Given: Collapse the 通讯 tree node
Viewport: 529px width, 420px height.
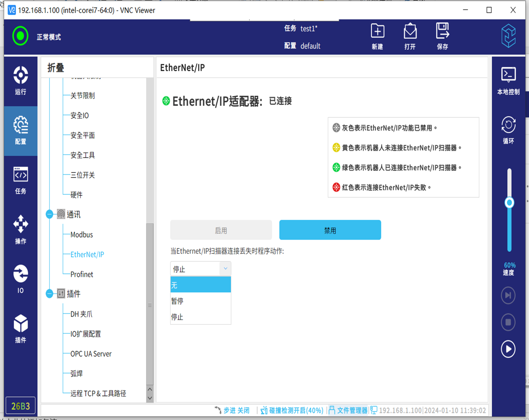Looking at the screenshot, I should click(x=50, y=214).
